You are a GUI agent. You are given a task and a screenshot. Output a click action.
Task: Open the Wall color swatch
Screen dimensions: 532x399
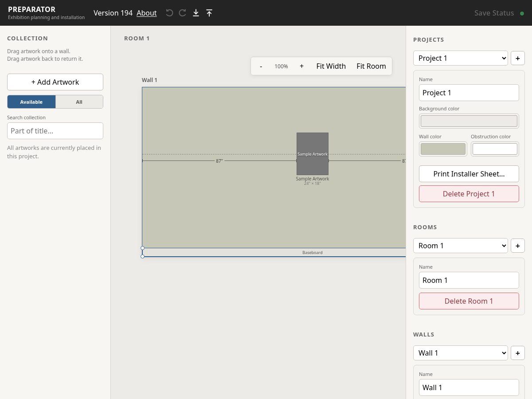pos(443,149)
